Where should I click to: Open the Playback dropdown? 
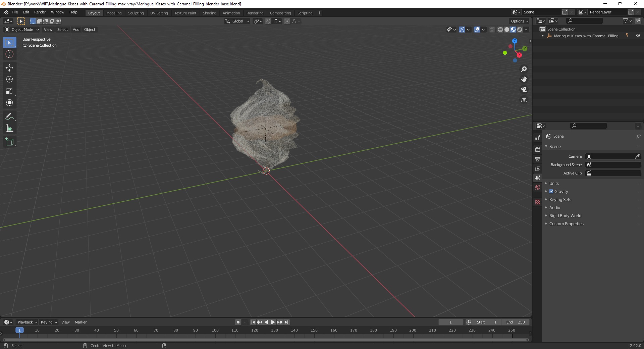point(27,322)
